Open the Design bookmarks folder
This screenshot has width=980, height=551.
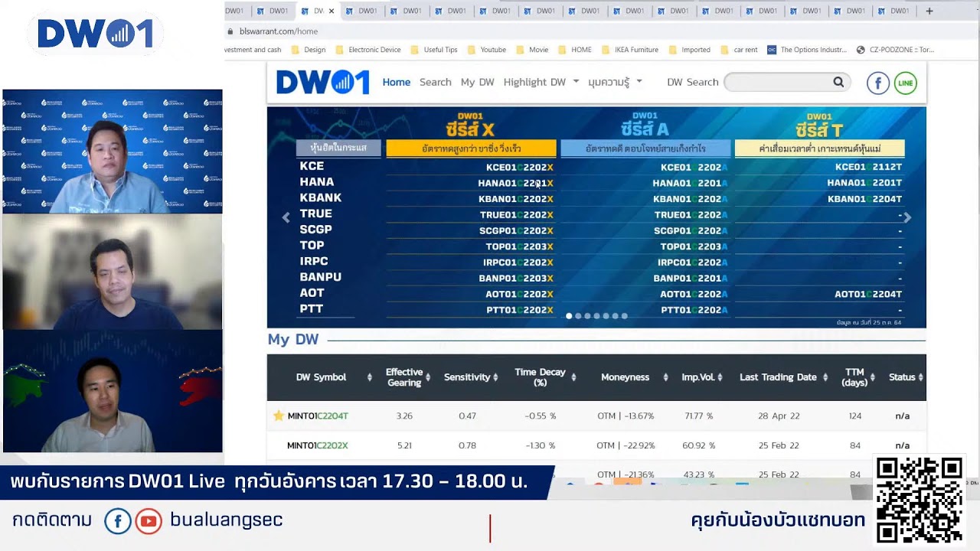coord(308,50)
